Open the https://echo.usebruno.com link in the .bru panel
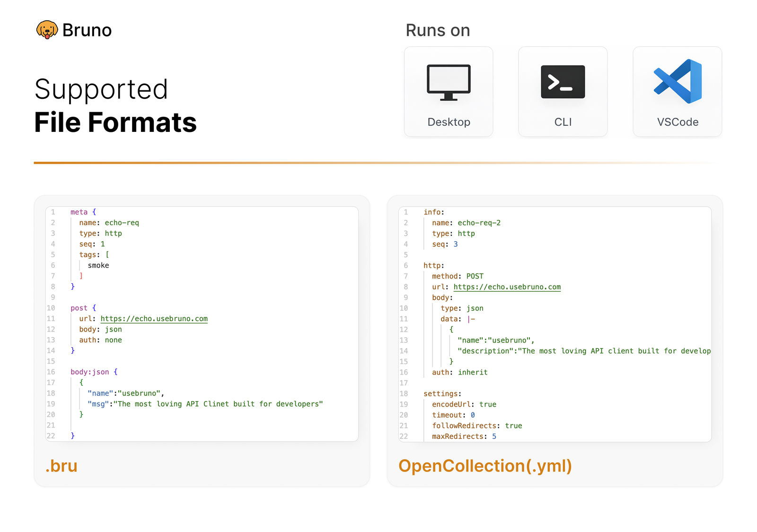The image size is (757, 532). pos(154,319)
